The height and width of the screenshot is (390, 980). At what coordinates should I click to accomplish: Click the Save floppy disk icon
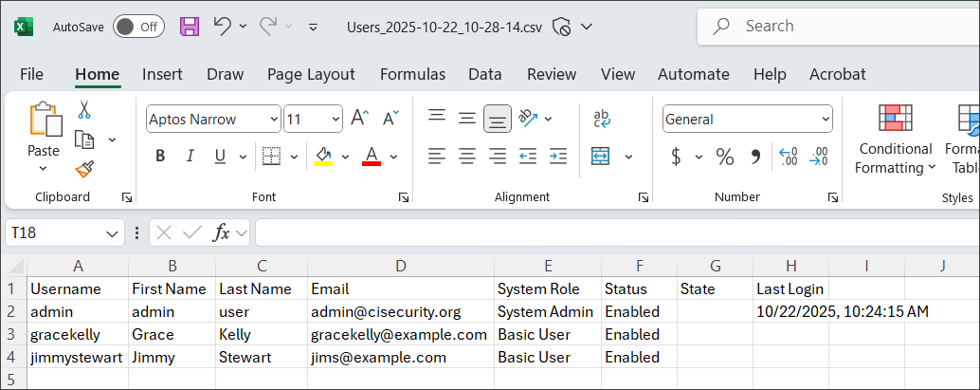point(190,27)
